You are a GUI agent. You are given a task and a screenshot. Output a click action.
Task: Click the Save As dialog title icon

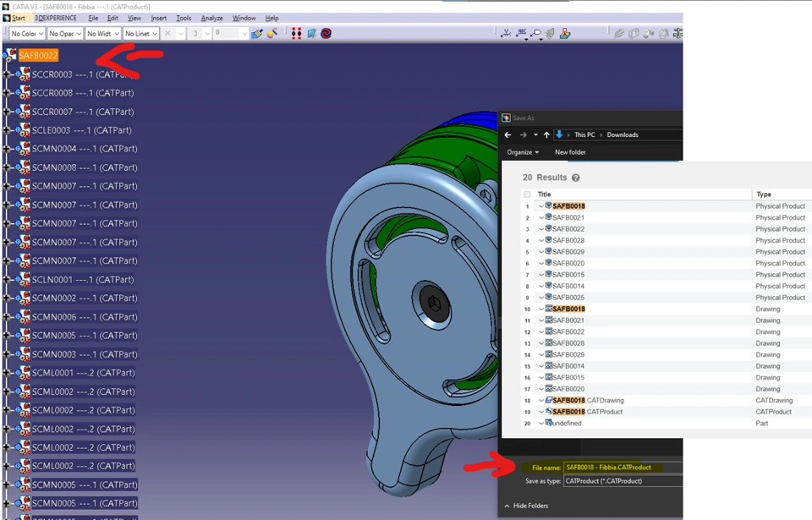506,118
